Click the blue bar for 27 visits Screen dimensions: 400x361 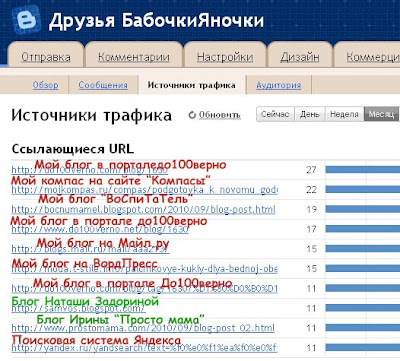[363, 170]
